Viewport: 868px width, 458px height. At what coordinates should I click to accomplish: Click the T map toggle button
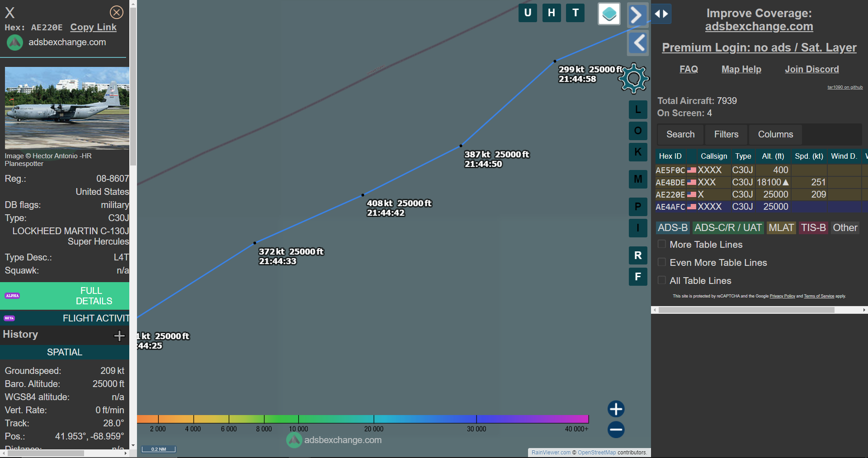coord(576,13)
